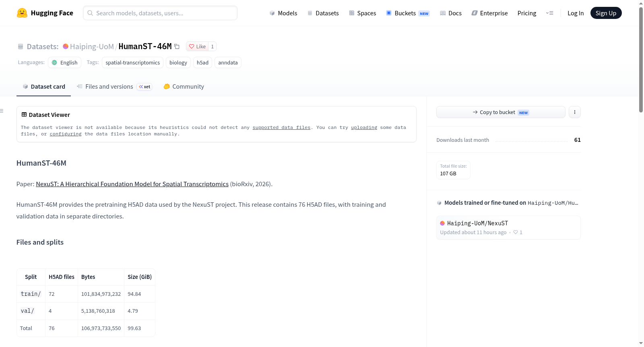Open the Haiping-UoM/NexuST model card
644x347 pixels.
click(508, 228)
